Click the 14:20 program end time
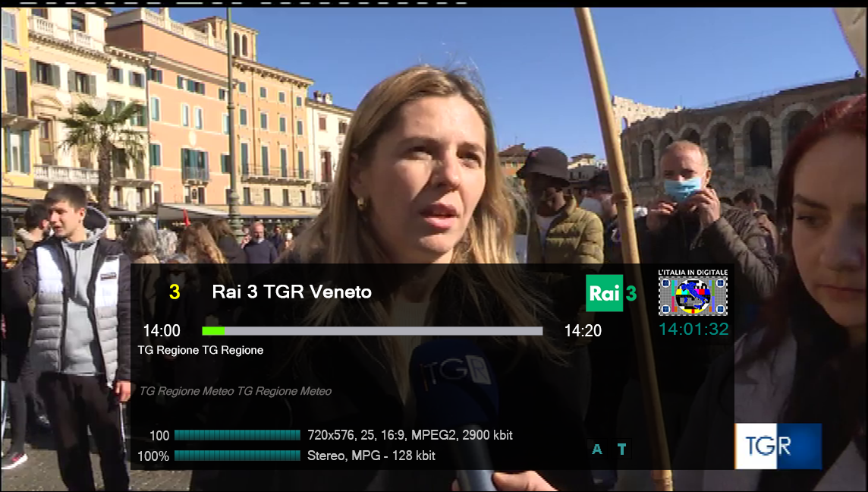Image resolution: width=868 pixels, height=492 pixels. 583,331
